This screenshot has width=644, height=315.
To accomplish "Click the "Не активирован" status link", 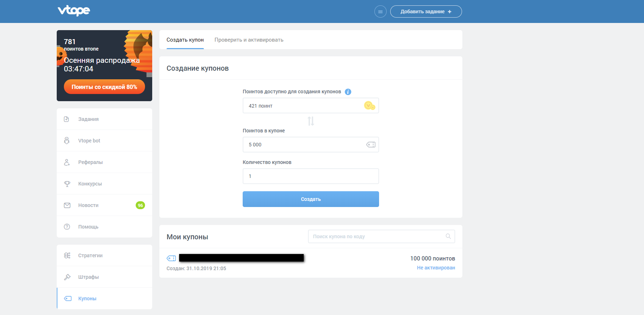I will coord(436,268).
